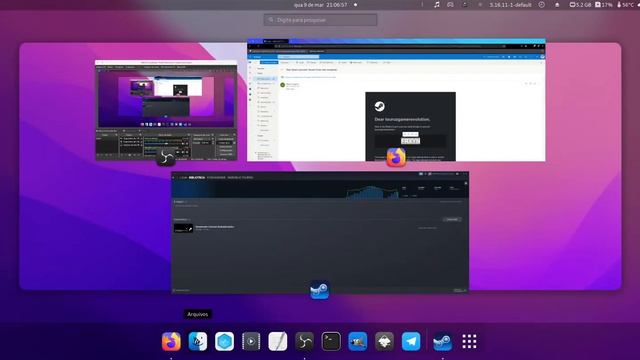Viewport: 640px width, 360px height.
Task: Show all applications grid button
Action: coord(469,341)
